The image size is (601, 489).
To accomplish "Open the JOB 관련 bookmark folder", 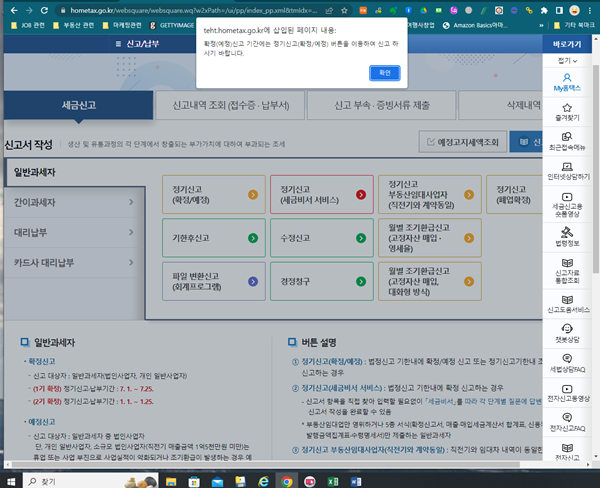I will (x=28, y=25).
